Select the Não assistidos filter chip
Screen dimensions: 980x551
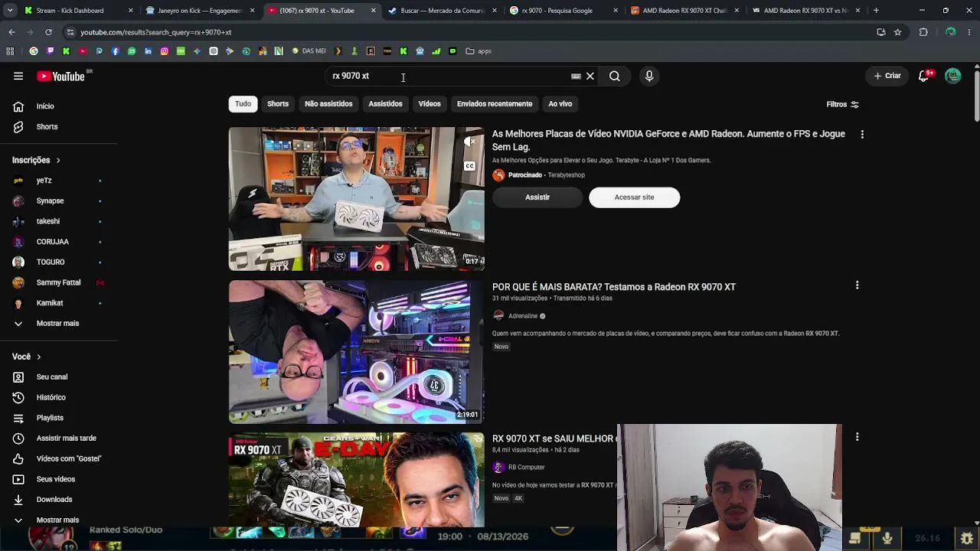point(328,104)
